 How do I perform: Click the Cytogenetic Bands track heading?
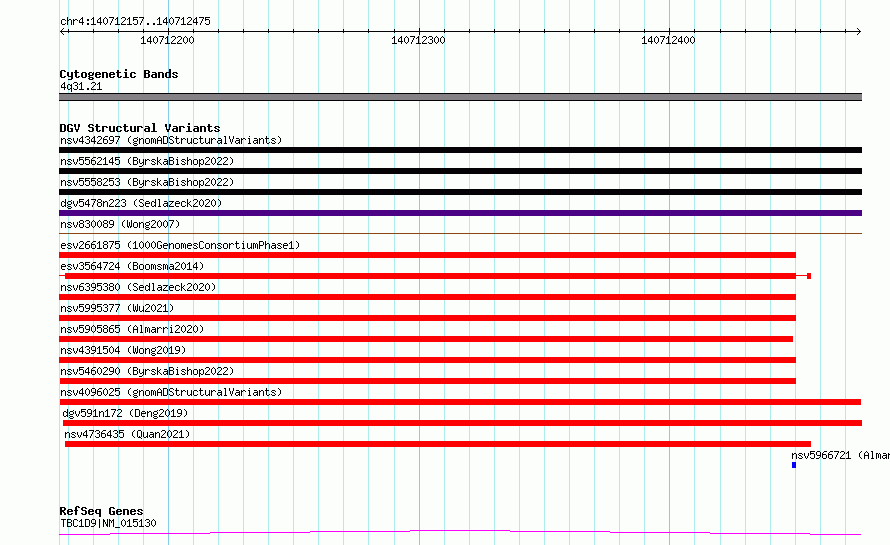point(119,74)
